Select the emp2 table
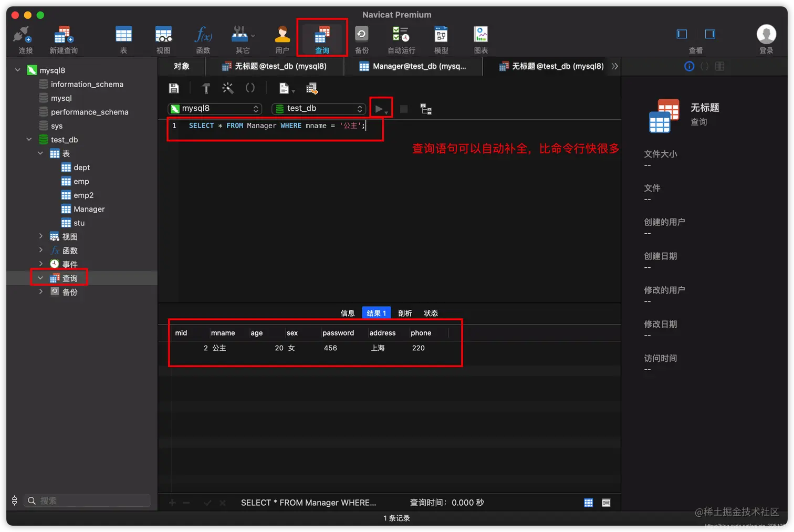This screenshot has height=532, width=794. (83, 195)
